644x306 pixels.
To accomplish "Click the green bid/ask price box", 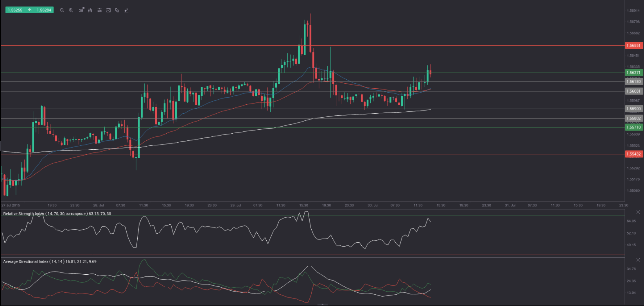I will pos(29,10).
